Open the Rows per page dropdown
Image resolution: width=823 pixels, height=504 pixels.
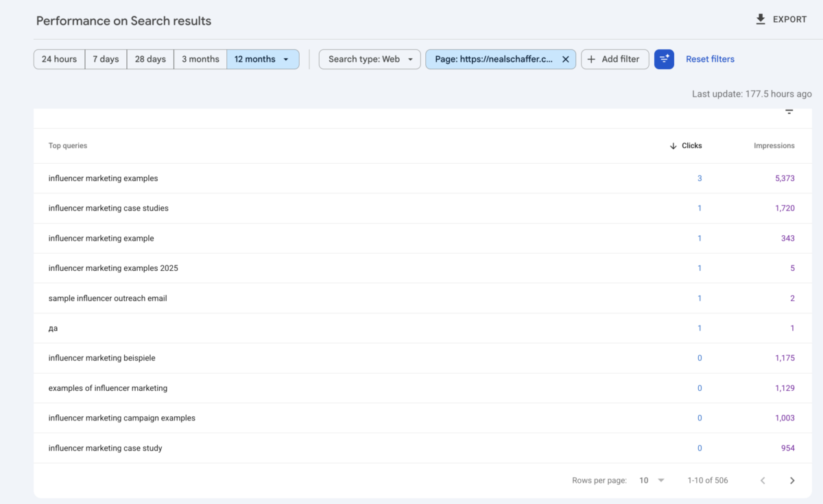(652, 481)
